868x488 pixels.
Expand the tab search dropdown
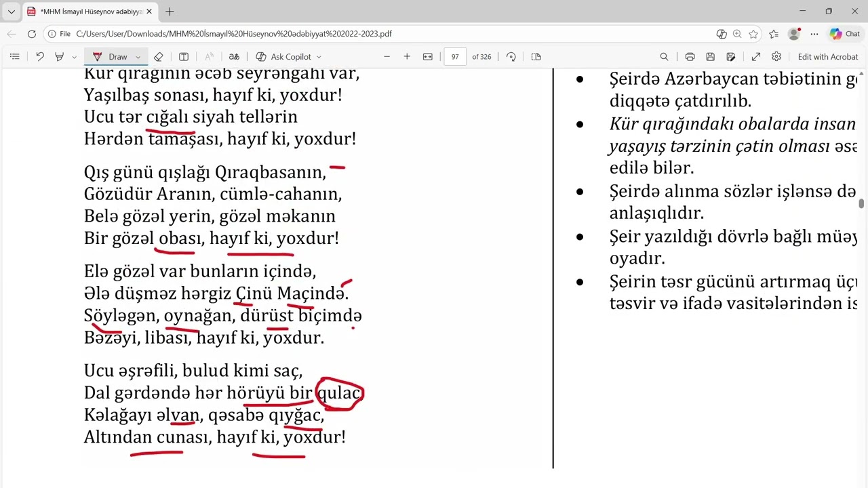coord(12,12)
